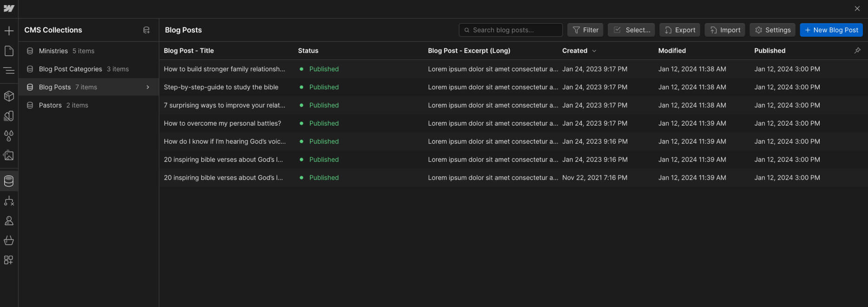Open the Add elements panel
The width and height of the screenshot is (868, 307).
(9, 31)
